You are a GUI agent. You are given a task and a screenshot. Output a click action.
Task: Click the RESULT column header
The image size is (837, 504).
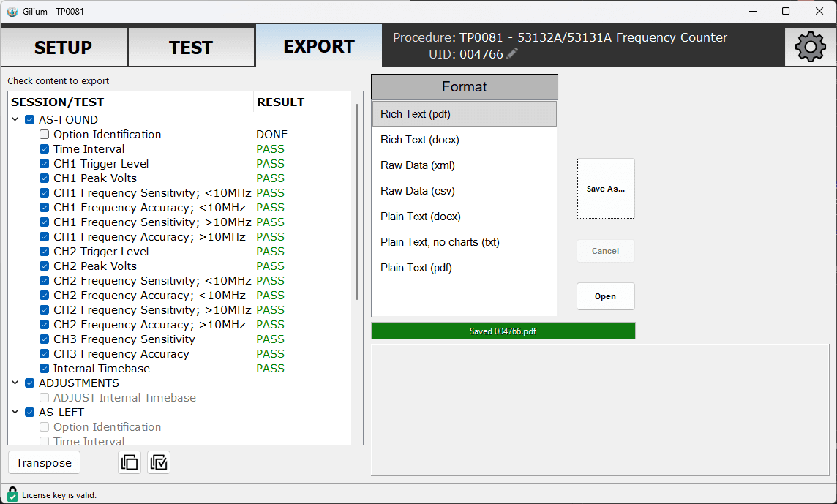click(x=282, y=102)
